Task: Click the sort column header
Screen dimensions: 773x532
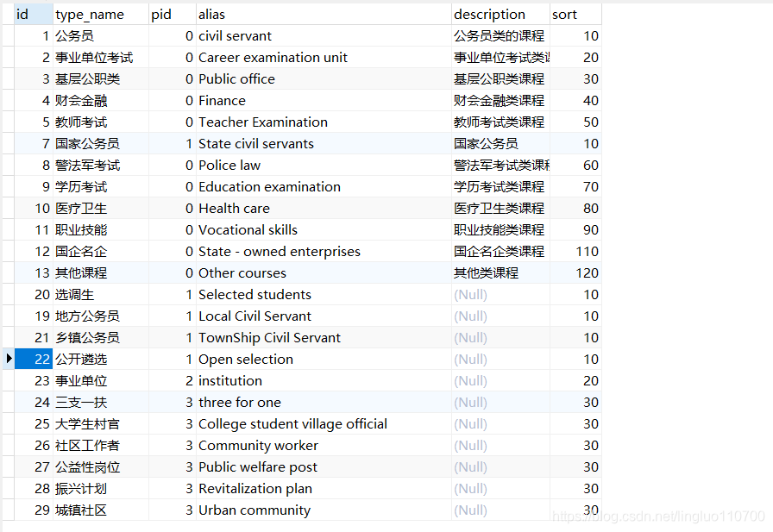Action: [x=575, y=15]
